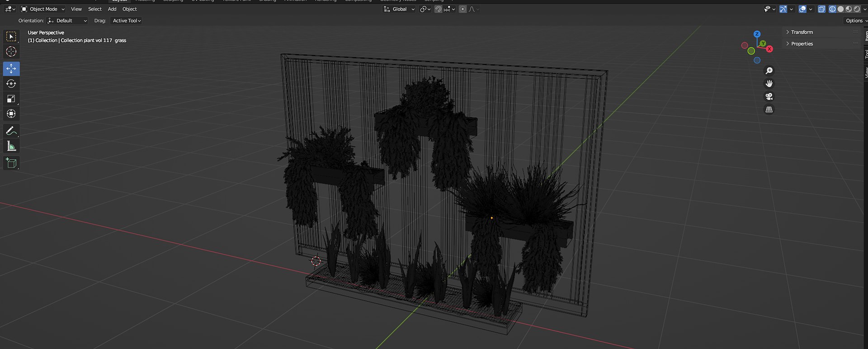The width and height of the screenshot is (868, 349).
Task: Open the Tool sidebar tab
Action: 866,54
